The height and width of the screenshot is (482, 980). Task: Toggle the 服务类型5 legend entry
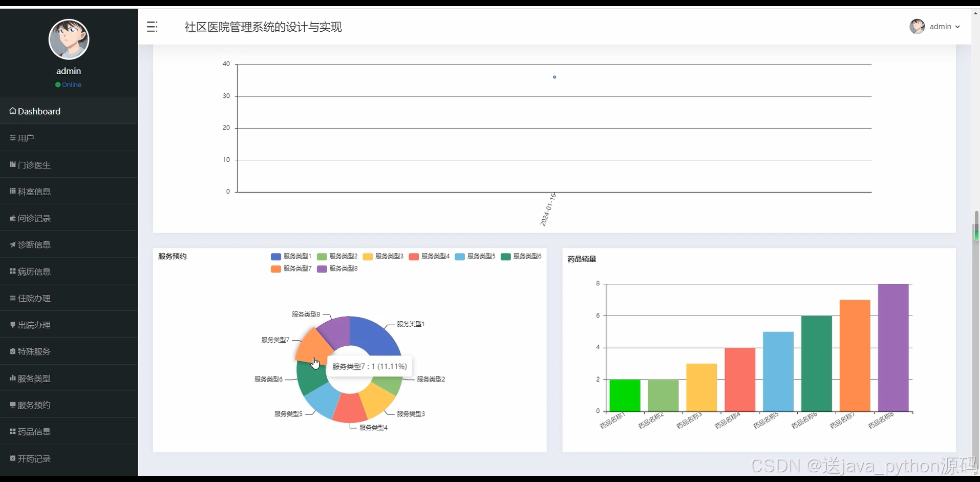click(475, 256)
